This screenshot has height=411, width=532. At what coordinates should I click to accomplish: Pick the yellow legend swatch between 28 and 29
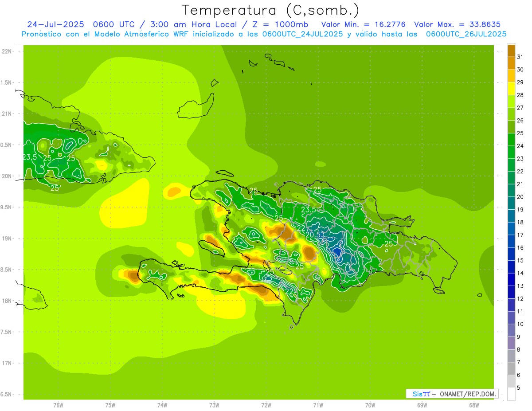(x=511, y=89)
